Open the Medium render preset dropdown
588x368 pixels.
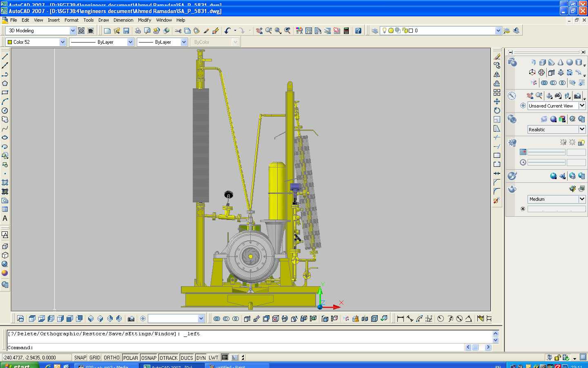pos(582,199)
